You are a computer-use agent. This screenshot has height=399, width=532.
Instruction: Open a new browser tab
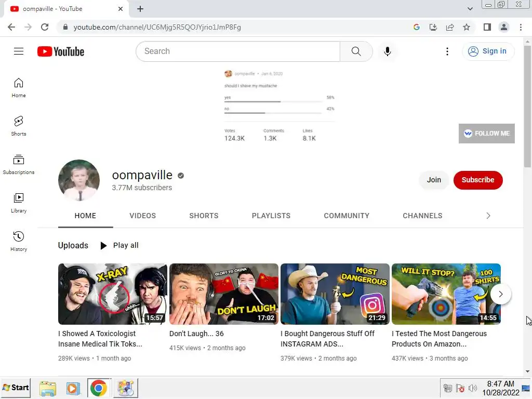(140, 9)
